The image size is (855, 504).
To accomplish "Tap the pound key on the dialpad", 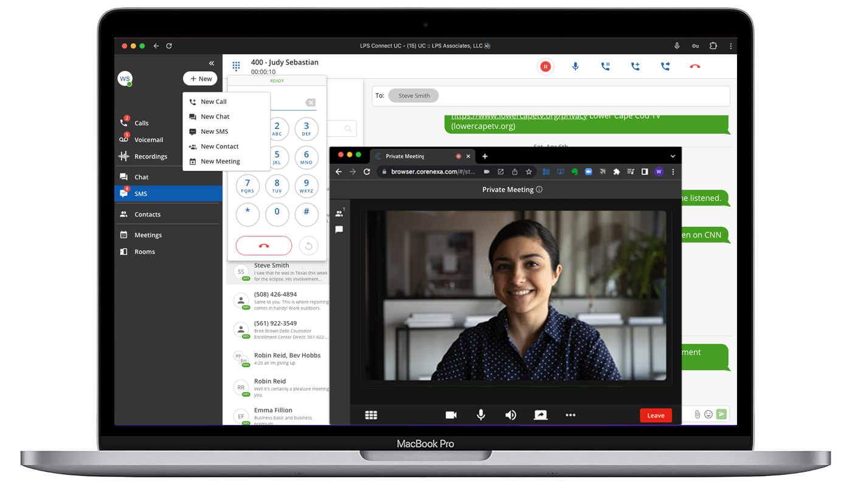I will click(306, 215).
